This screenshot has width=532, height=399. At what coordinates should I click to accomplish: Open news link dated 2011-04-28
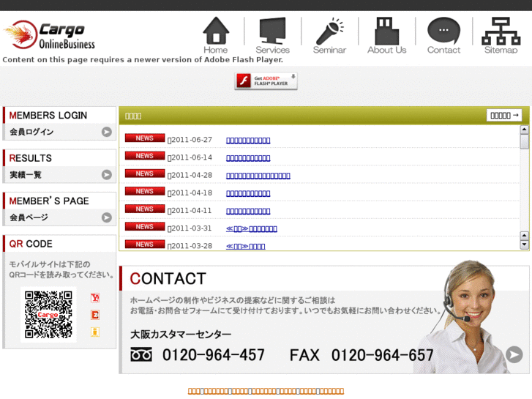click(258, 176)
